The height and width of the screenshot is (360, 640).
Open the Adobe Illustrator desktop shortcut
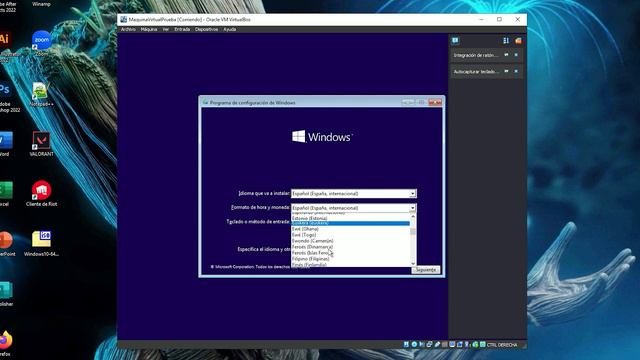[x=5, y=47]
